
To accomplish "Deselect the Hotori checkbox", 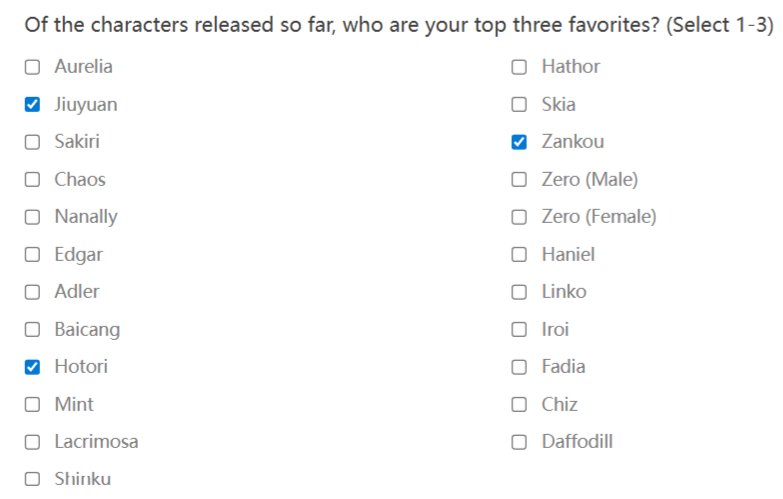I will coord(32,367).
